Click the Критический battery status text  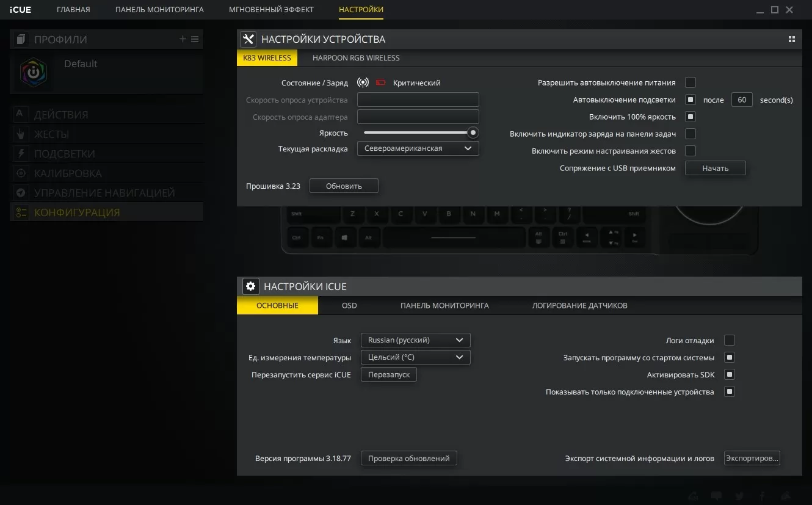pyautogui.click(x=416, y=82)
